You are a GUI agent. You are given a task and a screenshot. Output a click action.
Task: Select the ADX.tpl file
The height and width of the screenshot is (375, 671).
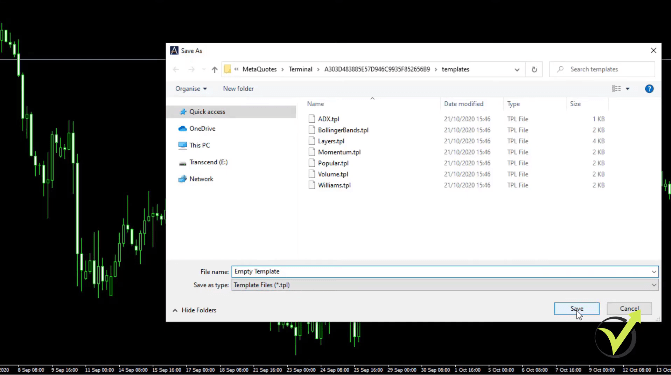[328, 119]
